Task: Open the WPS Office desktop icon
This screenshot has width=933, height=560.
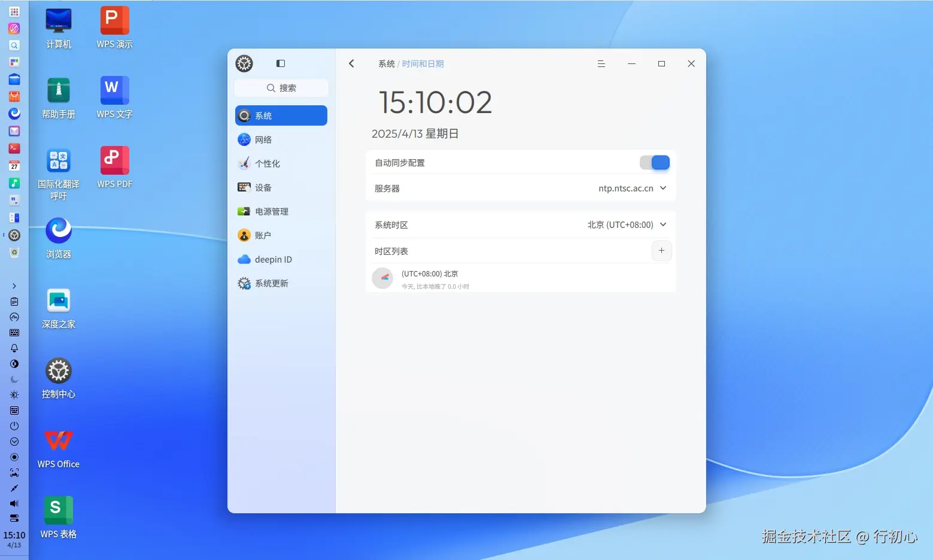Action: (59, 448)
